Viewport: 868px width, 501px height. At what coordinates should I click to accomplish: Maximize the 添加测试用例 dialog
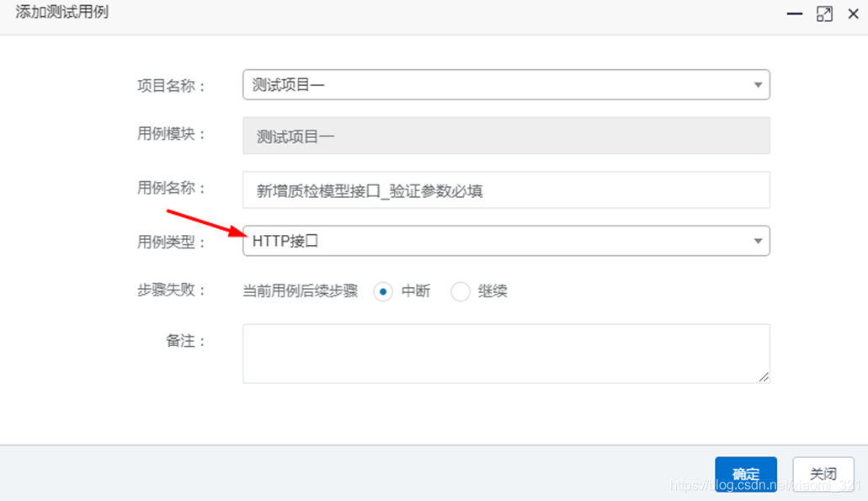coord(824,13)
